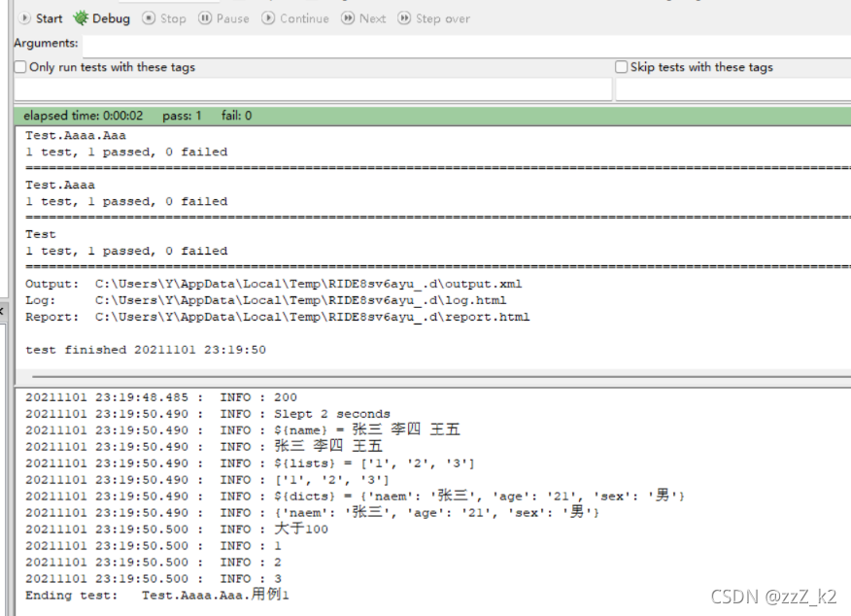Click the Step over button

coord(433,18)
